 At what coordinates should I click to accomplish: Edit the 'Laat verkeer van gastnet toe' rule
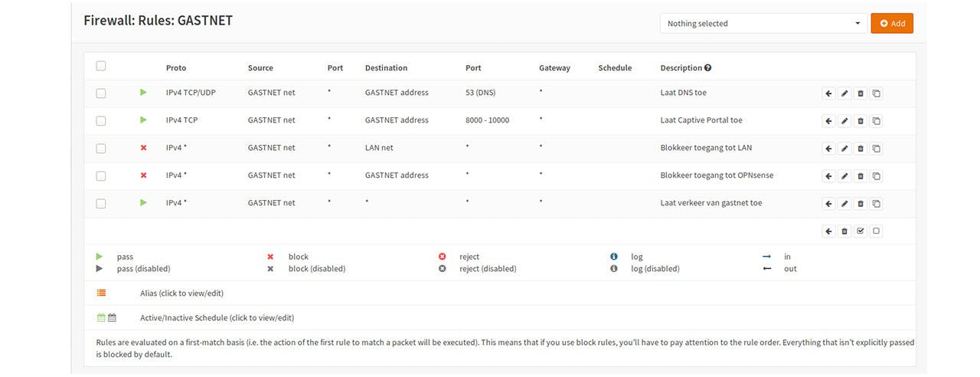coord(844,204)
